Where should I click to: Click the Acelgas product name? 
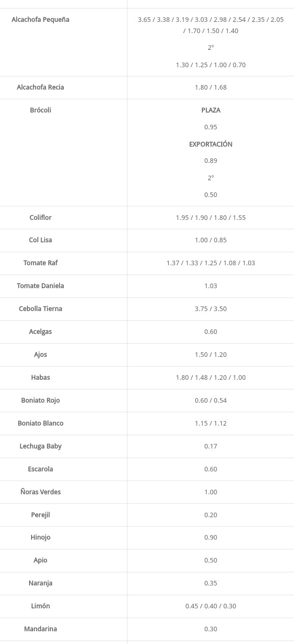[40, 331]
